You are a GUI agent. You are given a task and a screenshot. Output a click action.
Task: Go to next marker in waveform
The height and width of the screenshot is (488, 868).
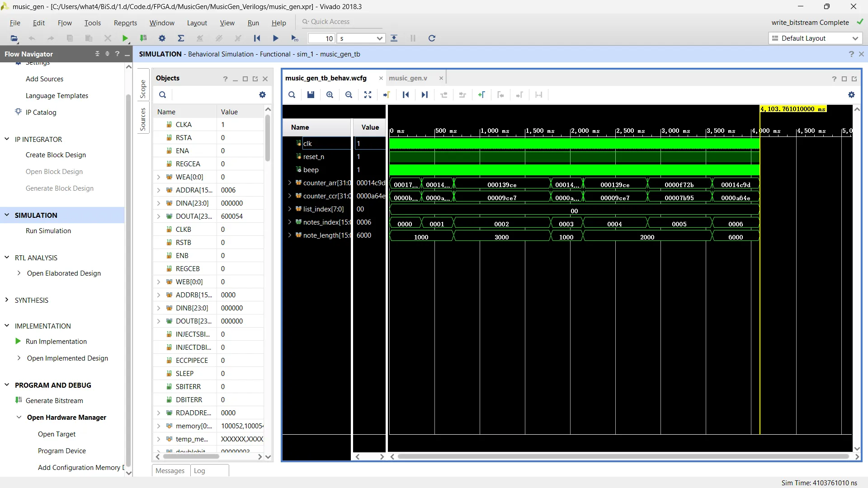pos(519,95)
